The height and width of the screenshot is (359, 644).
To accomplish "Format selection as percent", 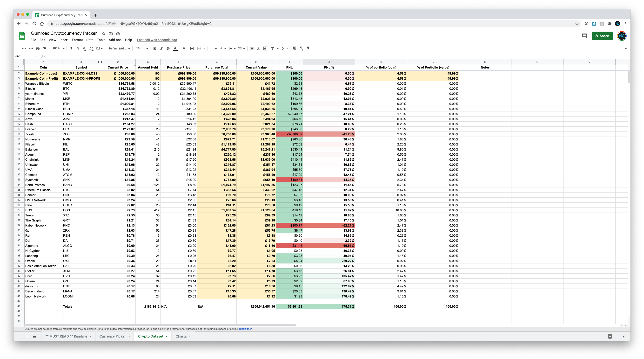I will (x=78, y=48).
